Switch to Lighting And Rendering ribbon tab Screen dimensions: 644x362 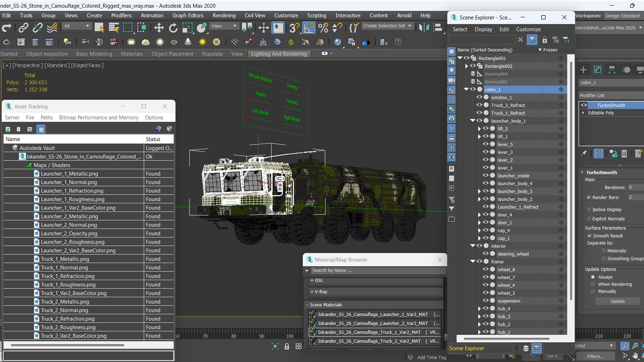point(279,54)
